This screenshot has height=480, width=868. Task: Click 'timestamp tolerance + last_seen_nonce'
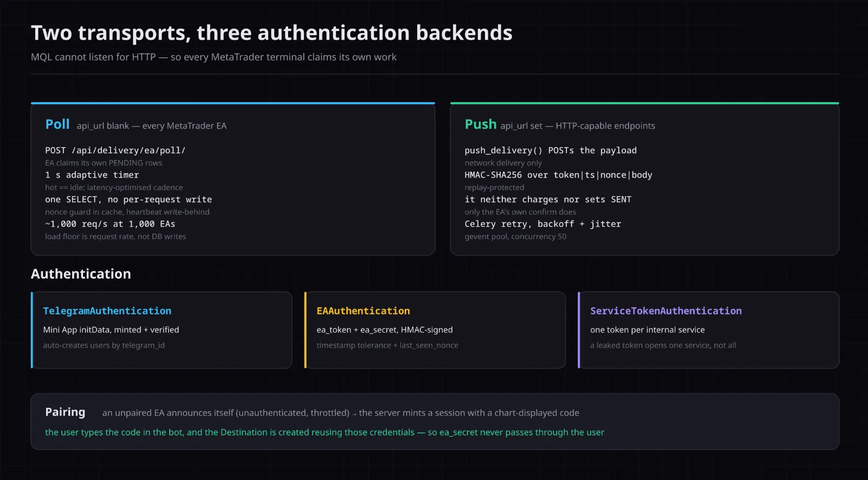(x=387, y=345)
